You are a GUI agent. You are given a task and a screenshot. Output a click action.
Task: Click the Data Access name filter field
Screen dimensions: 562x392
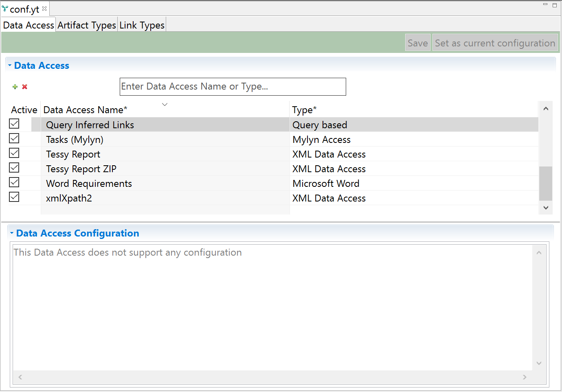(233, 87)
